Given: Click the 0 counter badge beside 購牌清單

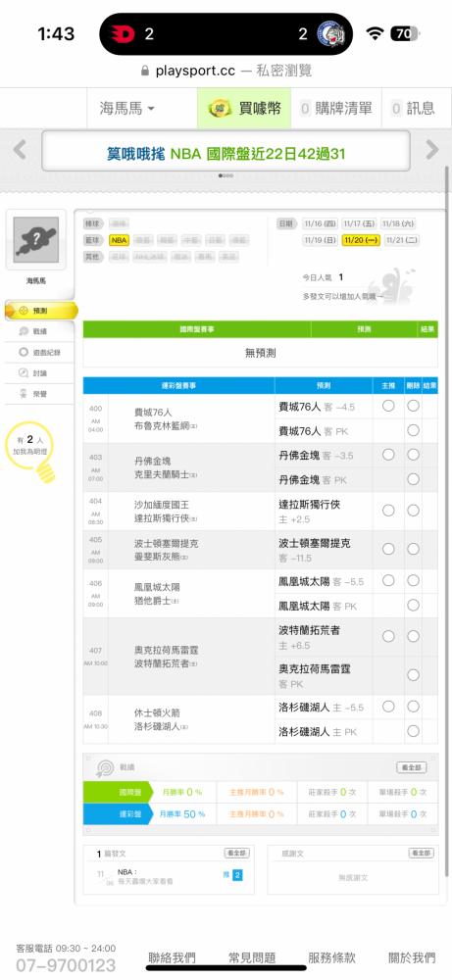Looking at the screenshot, I should (305, 108).
